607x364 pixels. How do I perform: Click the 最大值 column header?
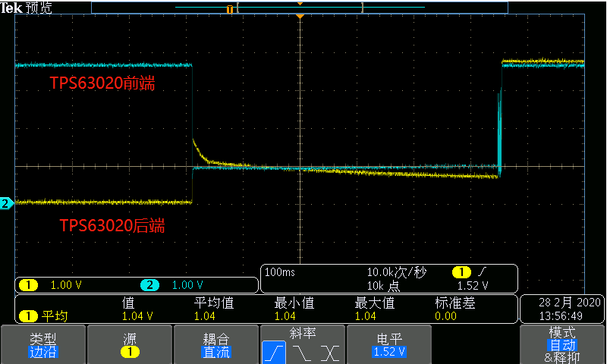coord(374,303)
